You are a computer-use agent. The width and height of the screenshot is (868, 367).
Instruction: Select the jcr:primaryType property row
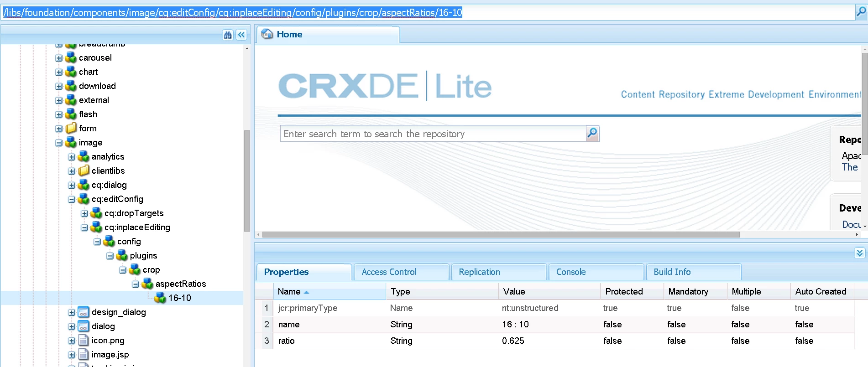pyautogui.click(x=554, y=308)
